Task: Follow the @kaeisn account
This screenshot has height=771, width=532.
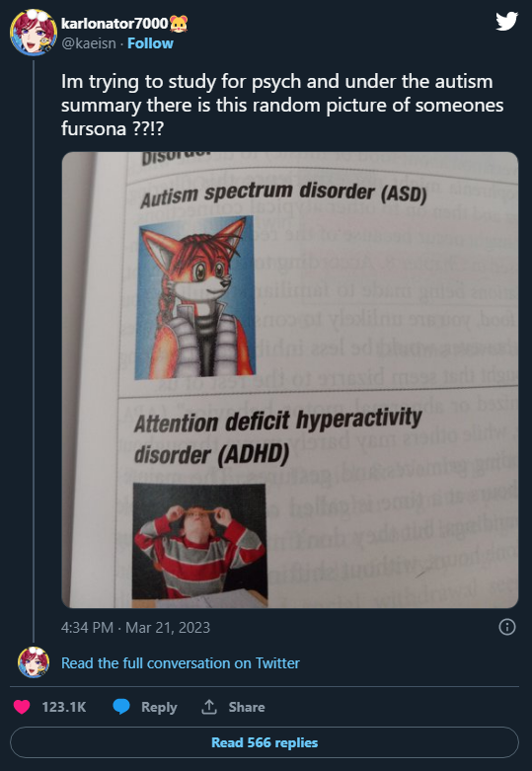Action: [150, 43]
